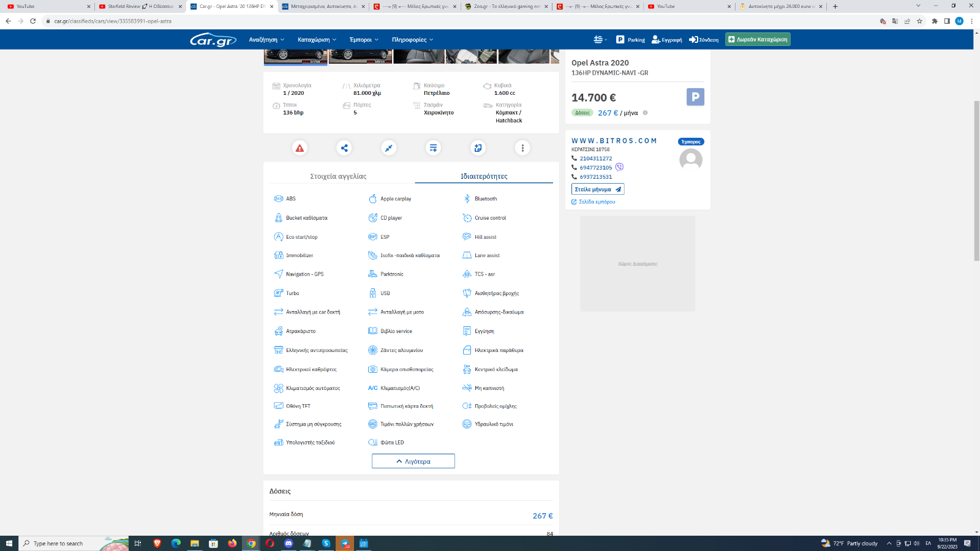Click the WWW.BITROS.COM dealer name
The width and height of the screenshot is (980, 551).
coord(614,141)
